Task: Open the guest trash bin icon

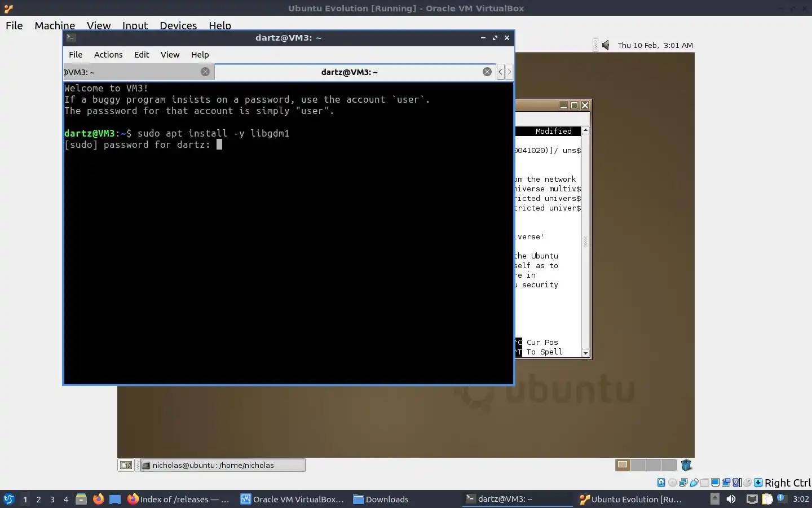Action: (686, 465)
